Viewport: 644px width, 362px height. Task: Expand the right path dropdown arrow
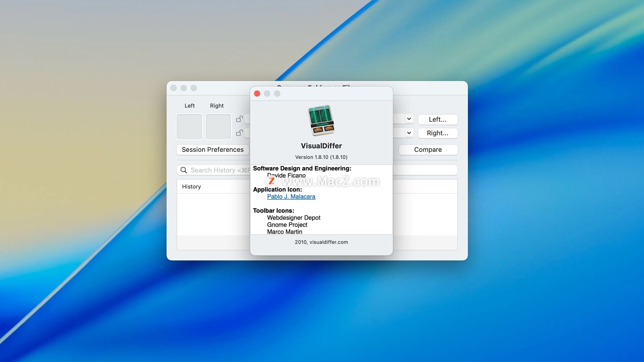point(409,133)
